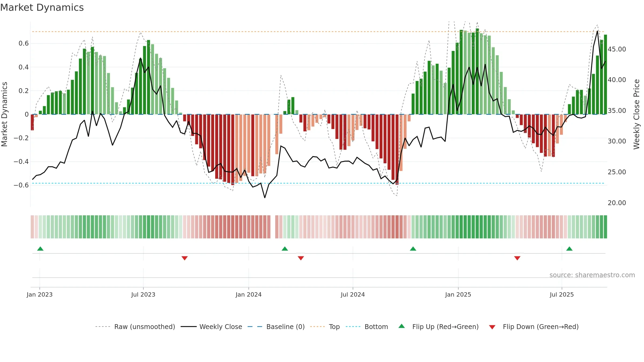Select the flip-up marker before Jan 2025
This screenshot has width=644, height=362.
coord(413,249)
